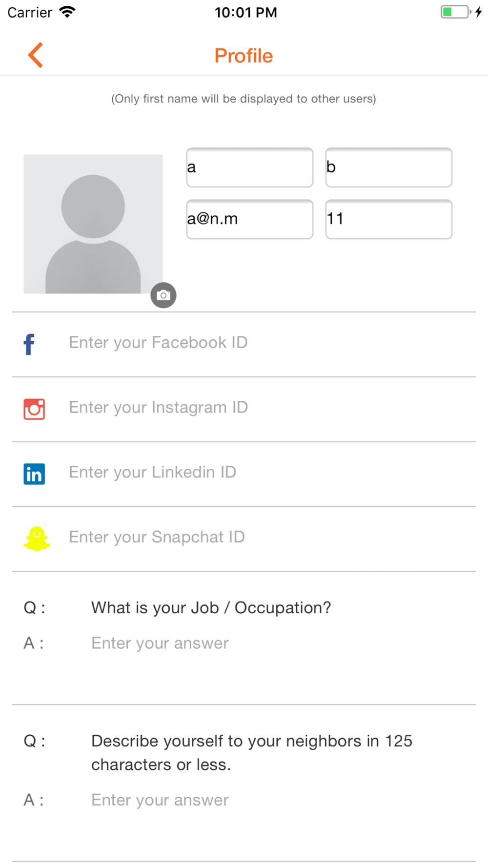Screen dimensions: 488x868
Task: Check the Wi-Fi signal icon in the status bar
Action: point(67,12)
